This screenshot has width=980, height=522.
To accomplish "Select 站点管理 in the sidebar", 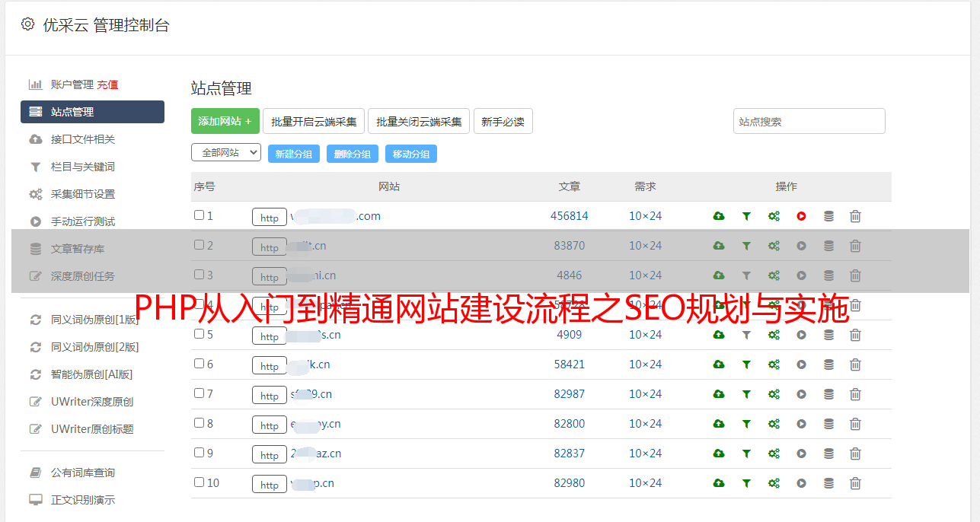I will (92, 112).
